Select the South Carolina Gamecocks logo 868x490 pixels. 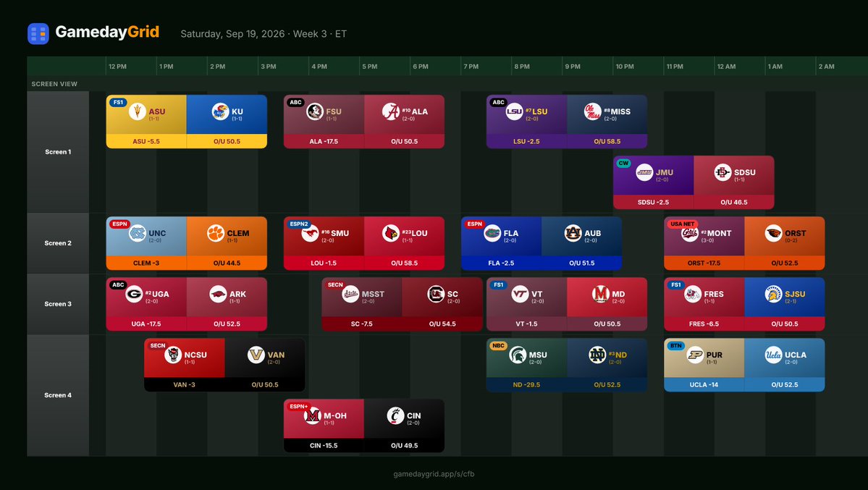[x=436, y=294]
